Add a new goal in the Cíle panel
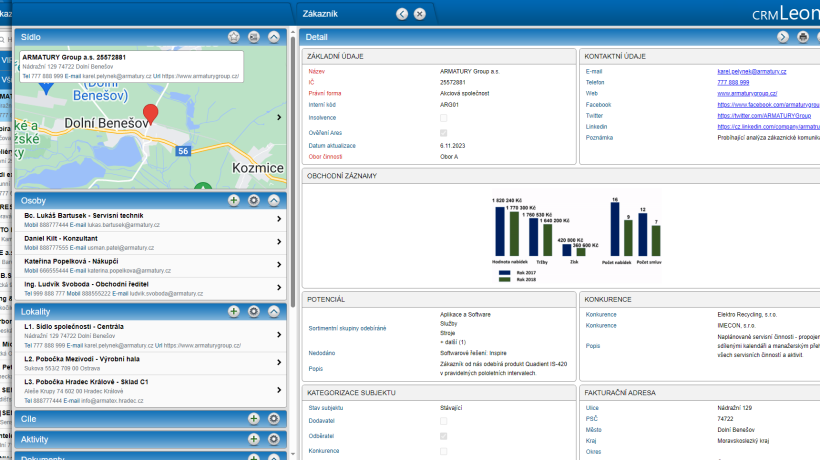The width and height of the screenshot is (820, 460). (254, 419)
